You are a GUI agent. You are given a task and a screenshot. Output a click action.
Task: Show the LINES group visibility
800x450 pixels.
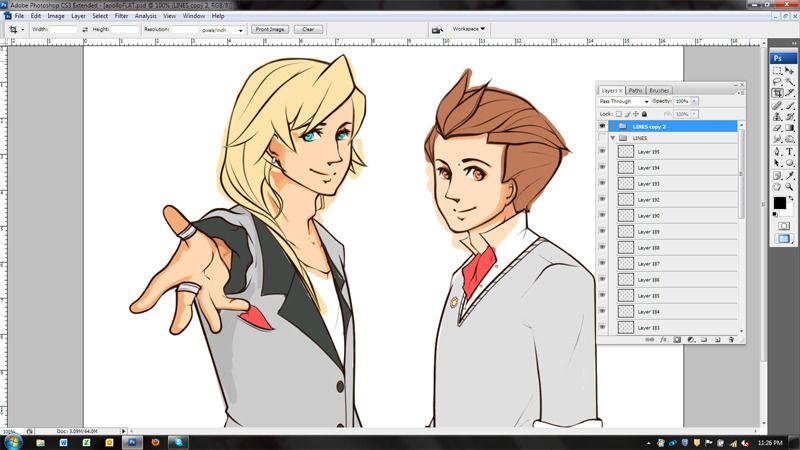point(602,138)
